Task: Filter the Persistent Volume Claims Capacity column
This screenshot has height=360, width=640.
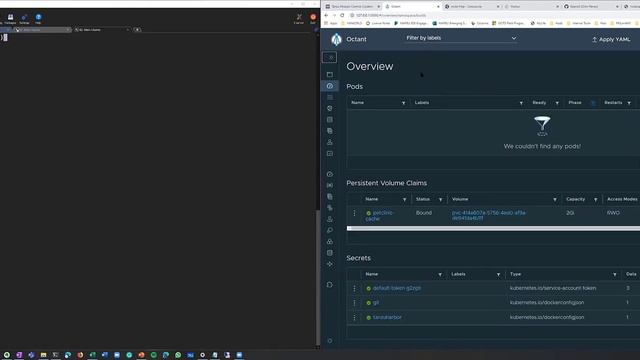Action: [x=596, y=200]
